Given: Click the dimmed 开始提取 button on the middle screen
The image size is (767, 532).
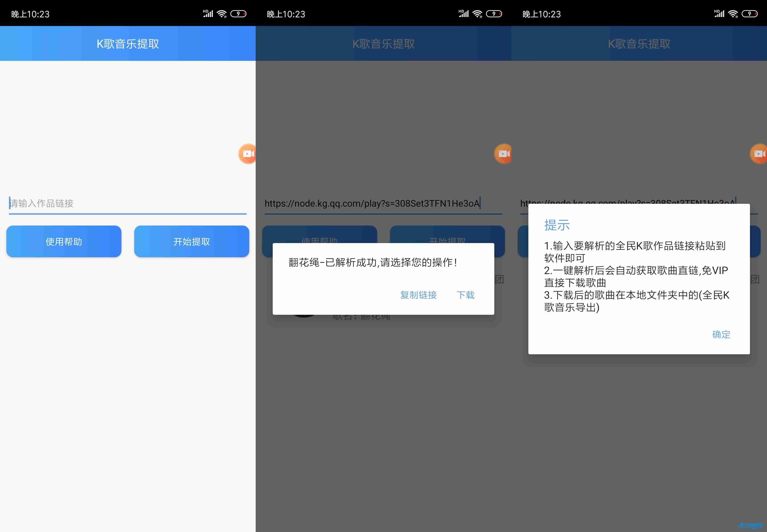Looking at the screenshot, I should tap(447, 235).
